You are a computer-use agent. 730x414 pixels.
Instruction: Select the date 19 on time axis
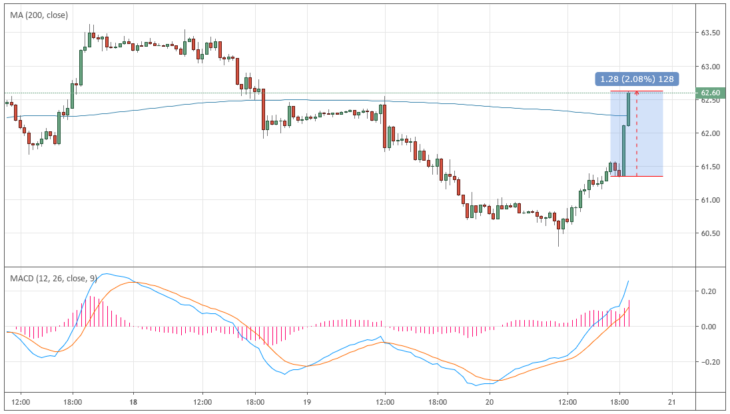point(307,402)
